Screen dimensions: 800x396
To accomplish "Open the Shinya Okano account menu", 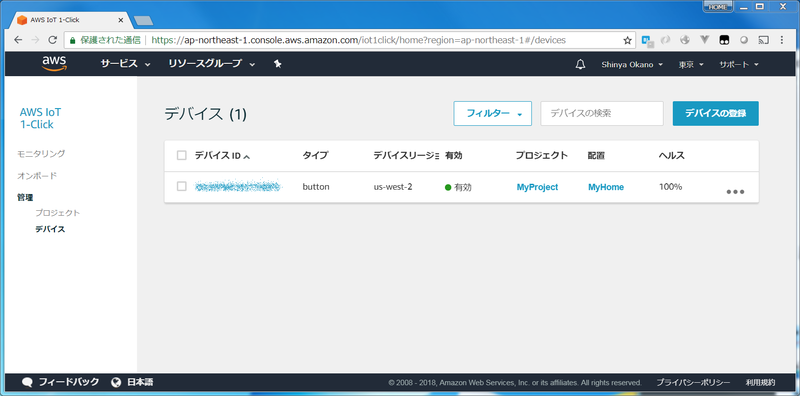I will click(632, 65).
